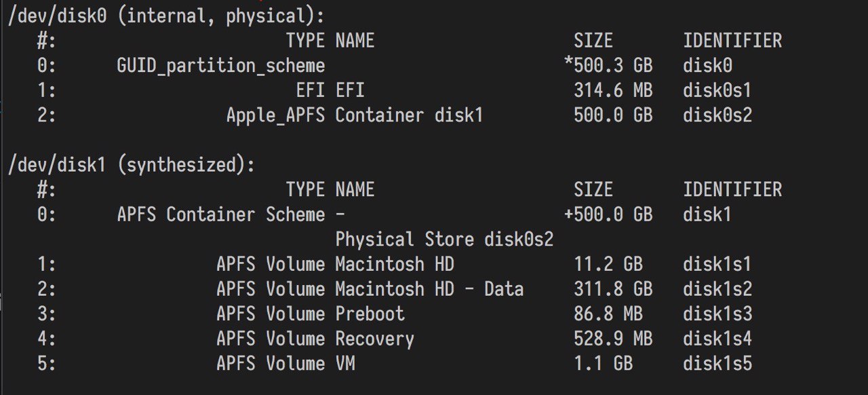Screen dimensions: 868x395
Task: Click the Macintosh HD volume name
Action: pos(395,264)
